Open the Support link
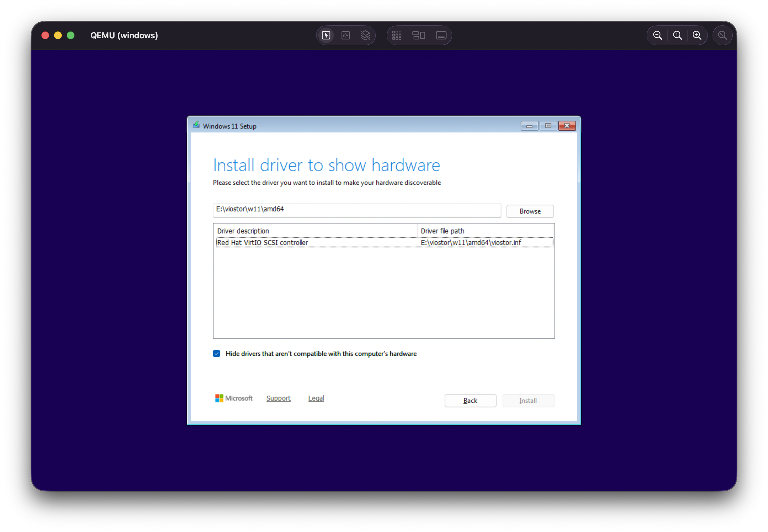Viewport: 768px width, 532px height. point(278,398)
